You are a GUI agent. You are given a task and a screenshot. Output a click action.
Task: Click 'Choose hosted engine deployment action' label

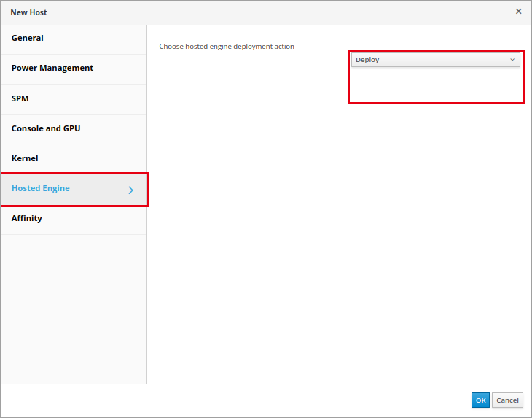coord(227,47)
